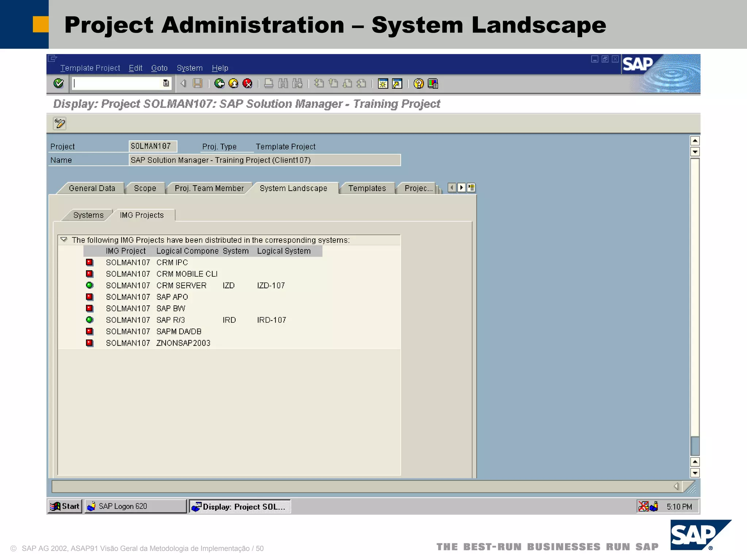Switch to the Templates tab
The height and width of the screenshot is (560, 747).
[x=367, y=188]
